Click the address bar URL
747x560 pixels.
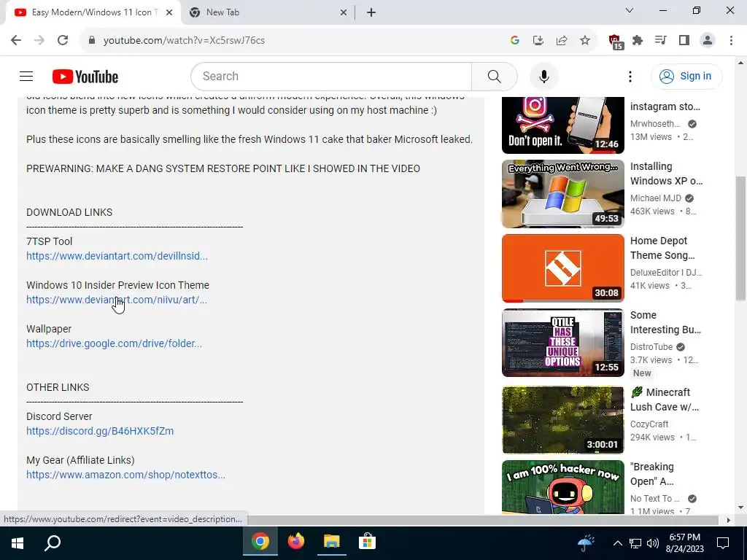[184, 41]
